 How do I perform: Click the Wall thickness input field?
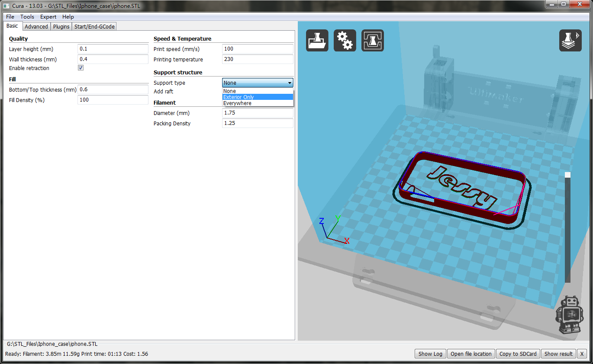[x=113, y=59]
